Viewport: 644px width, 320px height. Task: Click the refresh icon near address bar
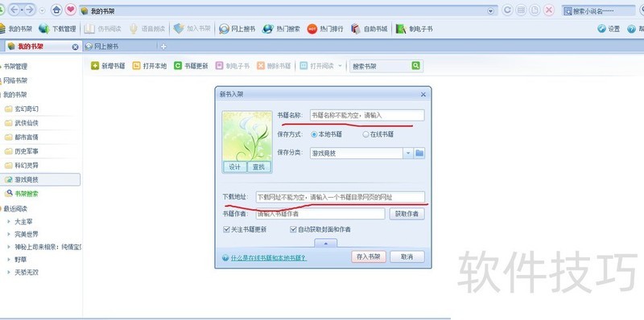pos(507,10)
